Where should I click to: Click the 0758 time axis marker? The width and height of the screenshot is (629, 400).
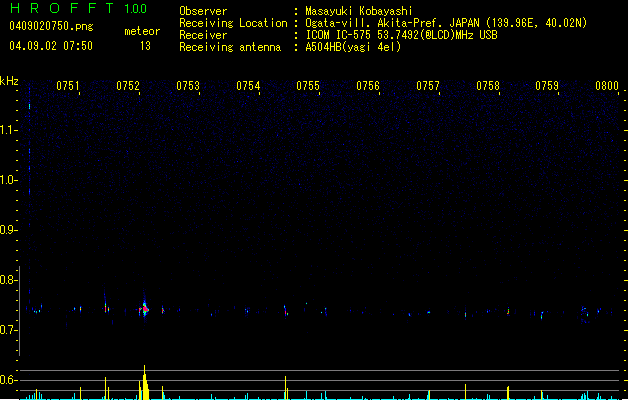point(488,86)
